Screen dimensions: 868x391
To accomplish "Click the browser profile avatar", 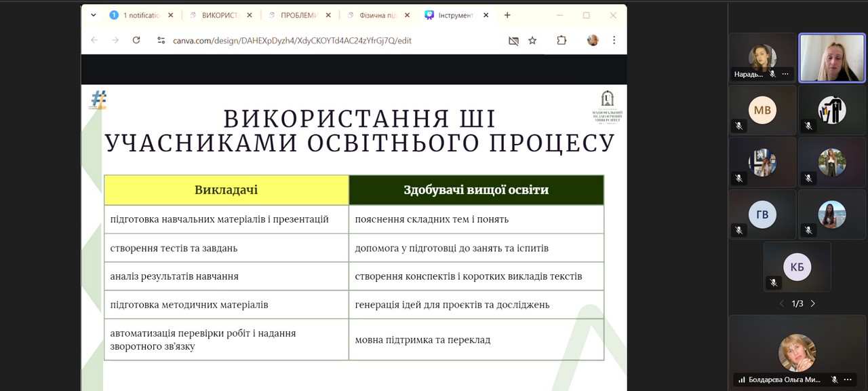I will (x=593, y=41).
